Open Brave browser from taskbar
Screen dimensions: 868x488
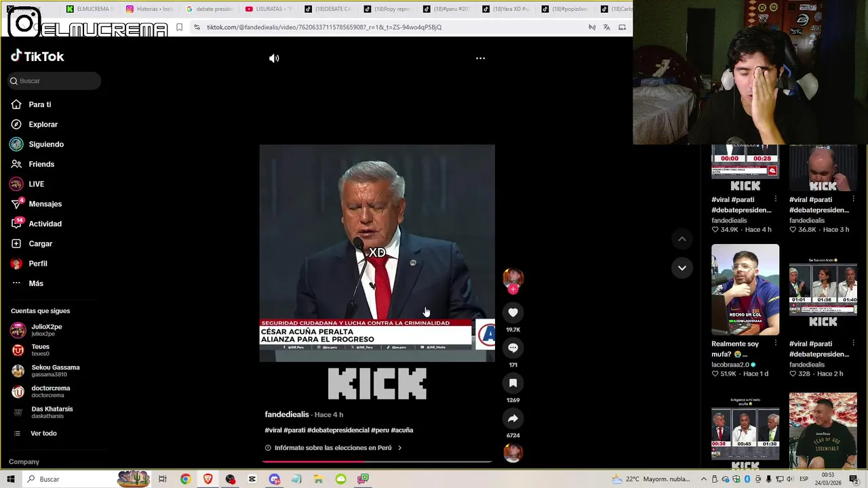click(x=208, y=479)
